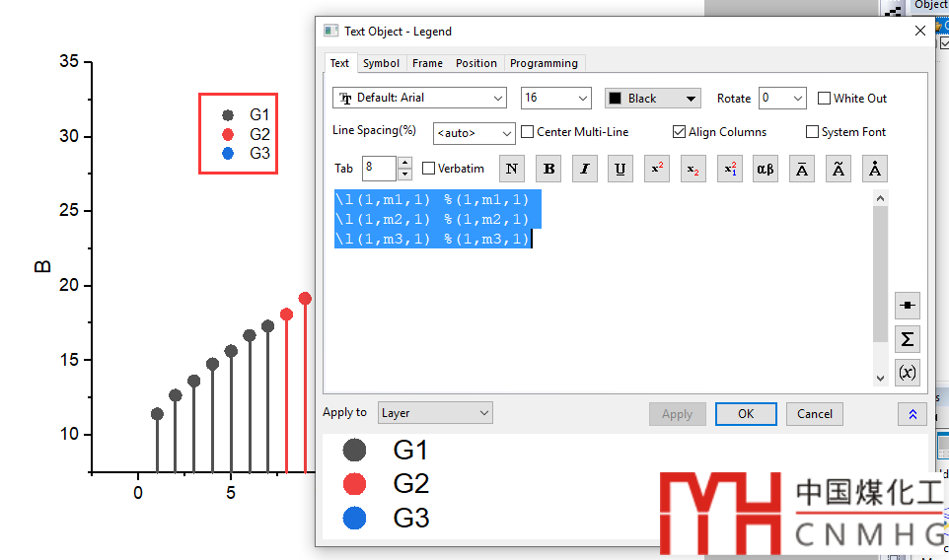Apply Normal text format N button
This screenshot has width=949, height=560.
[511, 169]
